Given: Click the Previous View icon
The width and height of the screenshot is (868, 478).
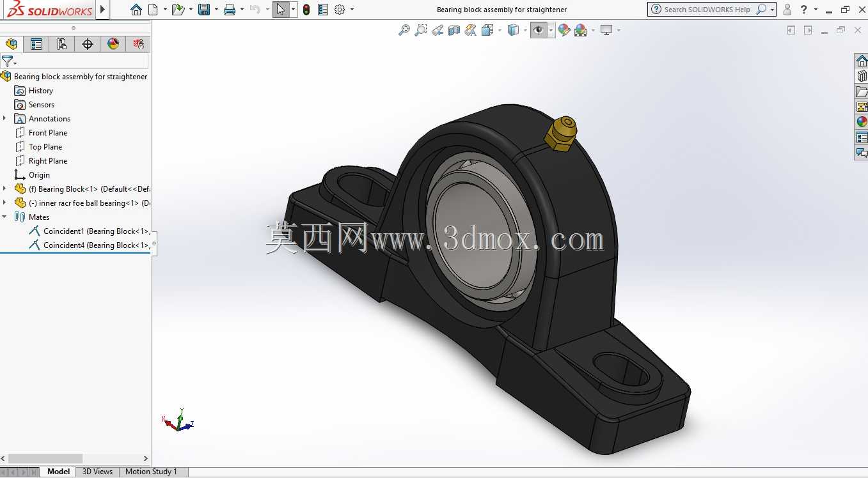Looking at the screenshot, I should coord(438,30).
